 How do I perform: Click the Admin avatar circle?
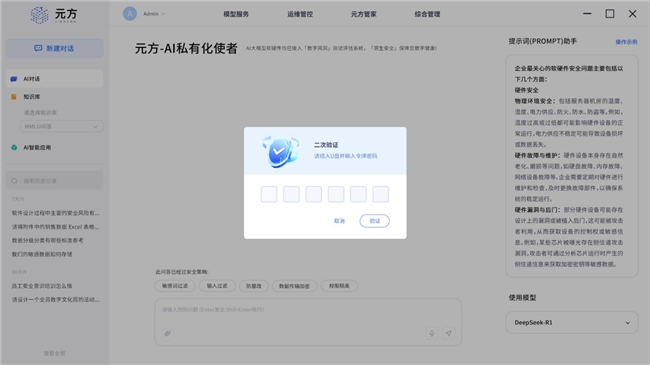[x=130, y=14]
